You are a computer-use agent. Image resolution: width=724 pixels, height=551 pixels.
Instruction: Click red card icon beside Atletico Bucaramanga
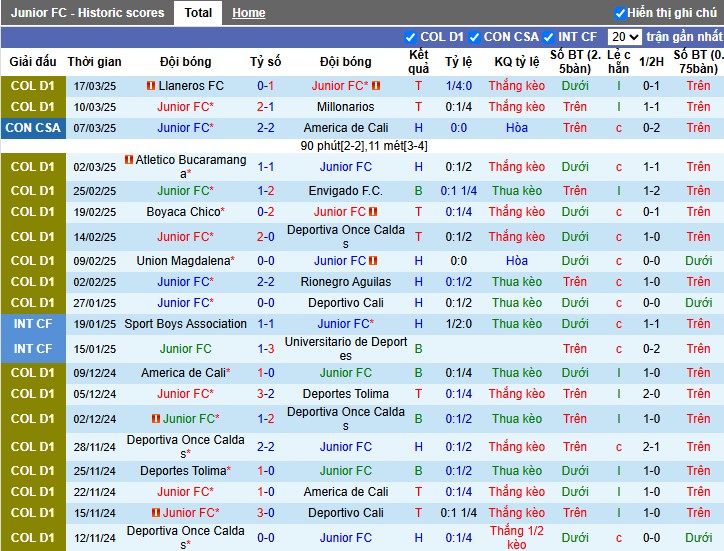129,160
